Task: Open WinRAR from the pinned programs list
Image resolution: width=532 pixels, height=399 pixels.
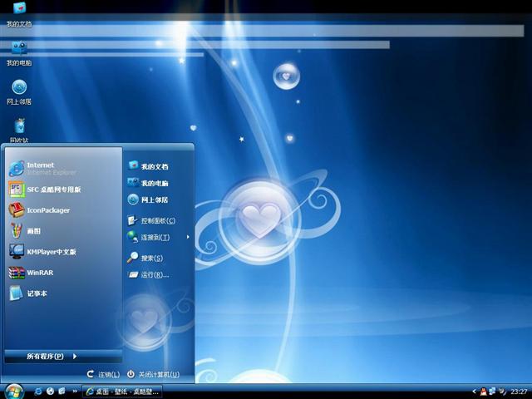Action: point(40,273)
